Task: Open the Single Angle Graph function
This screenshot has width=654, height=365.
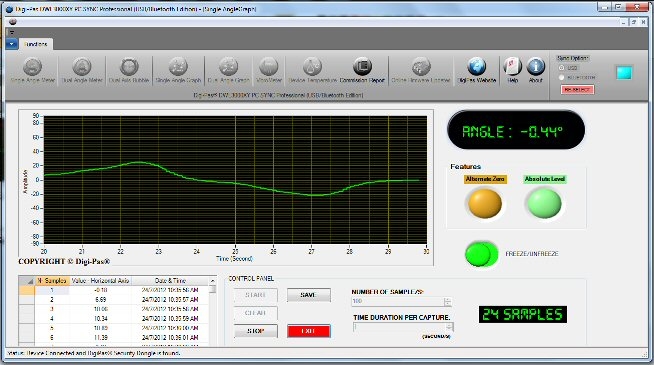Action: 178,70
